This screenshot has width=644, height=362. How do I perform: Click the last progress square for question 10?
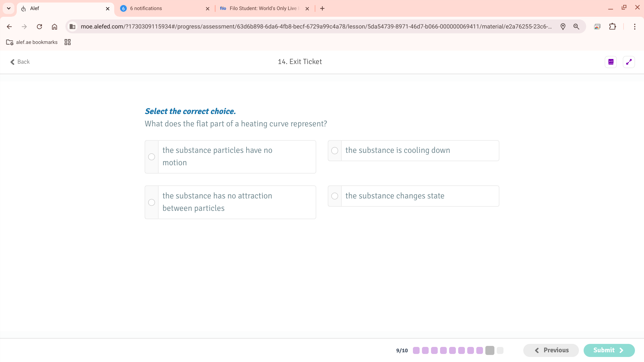(x=500, y=350)
